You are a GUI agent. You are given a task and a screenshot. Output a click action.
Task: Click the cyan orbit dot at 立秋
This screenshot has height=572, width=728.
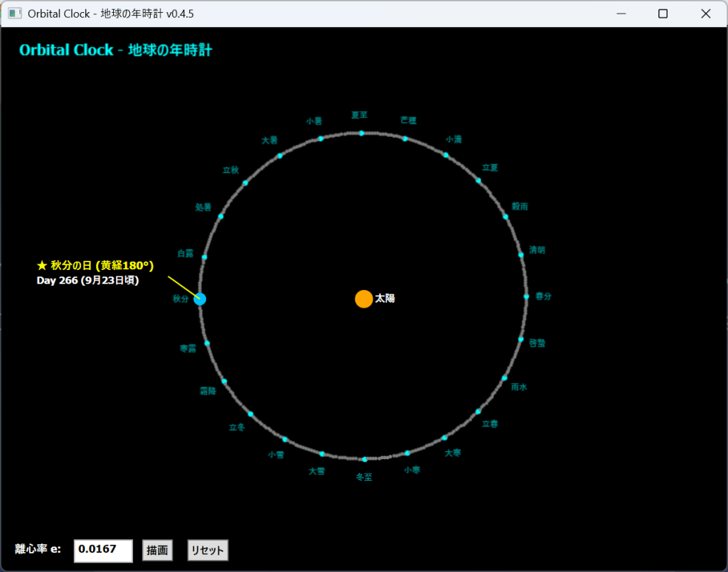(x=245, y=183)
